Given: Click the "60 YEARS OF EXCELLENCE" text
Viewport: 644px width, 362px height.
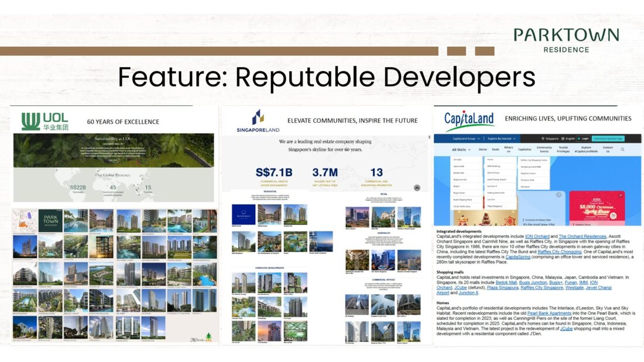Looking at the screenshot, I should 123,122.
